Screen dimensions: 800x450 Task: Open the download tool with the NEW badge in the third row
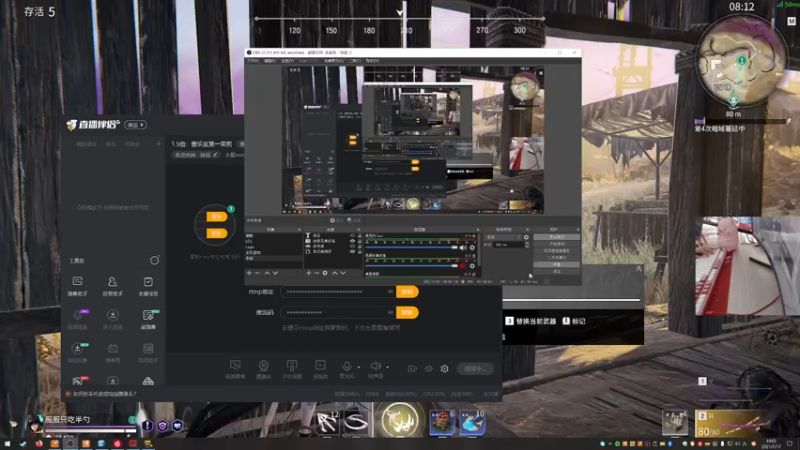coord(78,348)
